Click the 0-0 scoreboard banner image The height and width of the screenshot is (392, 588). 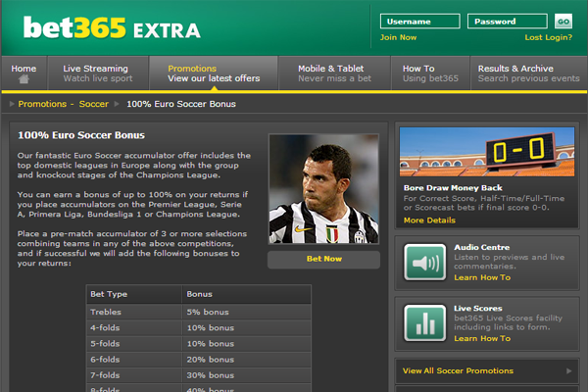pos(487,152)
